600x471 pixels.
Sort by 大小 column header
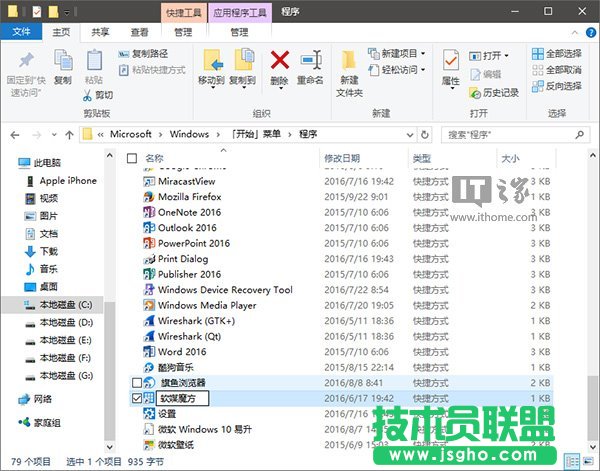click(510, 158)
